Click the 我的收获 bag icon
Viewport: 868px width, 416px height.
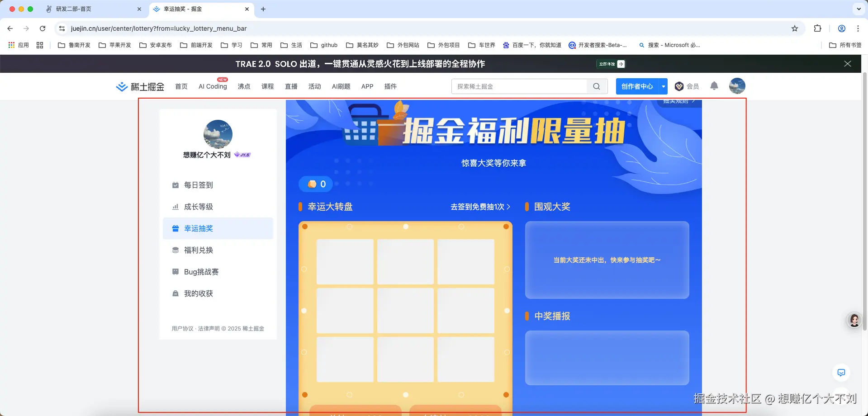click(175, 293)
